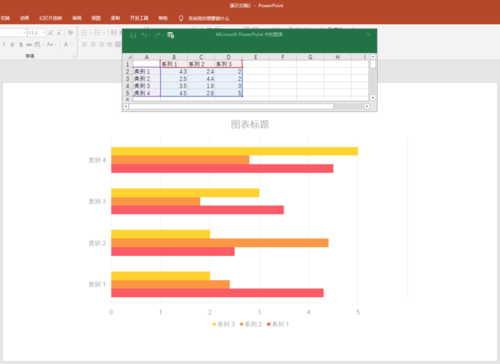Open the Slide Show (幻灯片放映) tab
This screenshot has width=500, height=364.
[51, 18]
